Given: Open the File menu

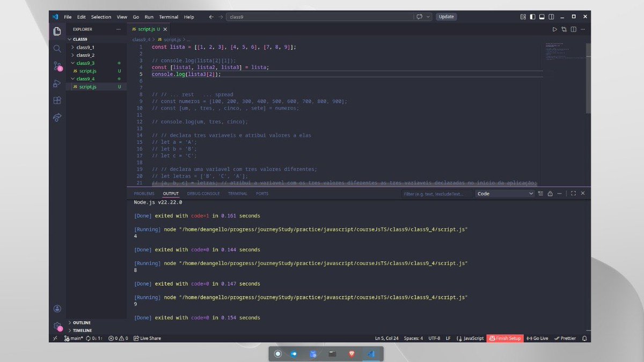Looking at the screenshot, I should click(x=68, y=17).
